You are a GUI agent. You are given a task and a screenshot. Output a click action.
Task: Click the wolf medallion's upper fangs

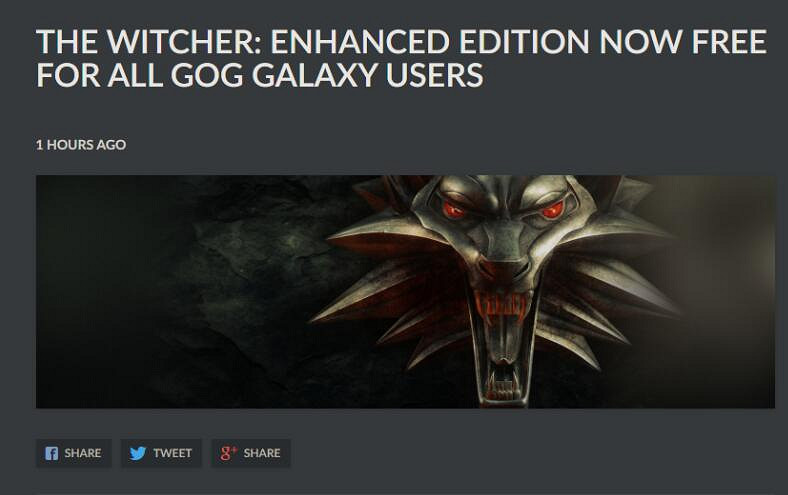point(502,307)
